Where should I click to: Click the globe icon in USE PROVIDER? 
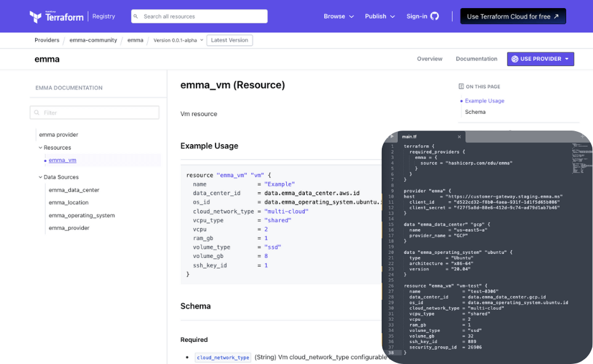point(515,59)
